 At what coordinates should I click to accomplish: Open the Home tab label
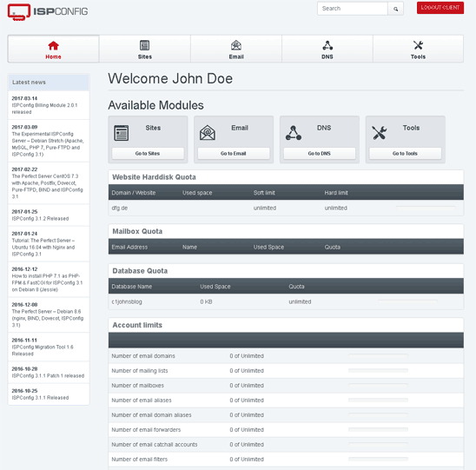click(x=54, y=56)
